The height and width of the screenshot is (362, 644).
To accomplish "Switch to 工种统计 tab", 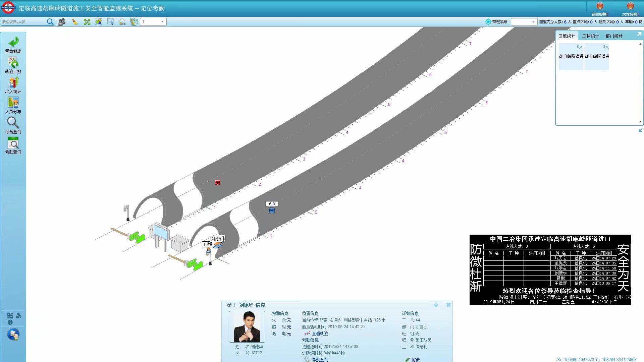I will (x=590, y=36).
